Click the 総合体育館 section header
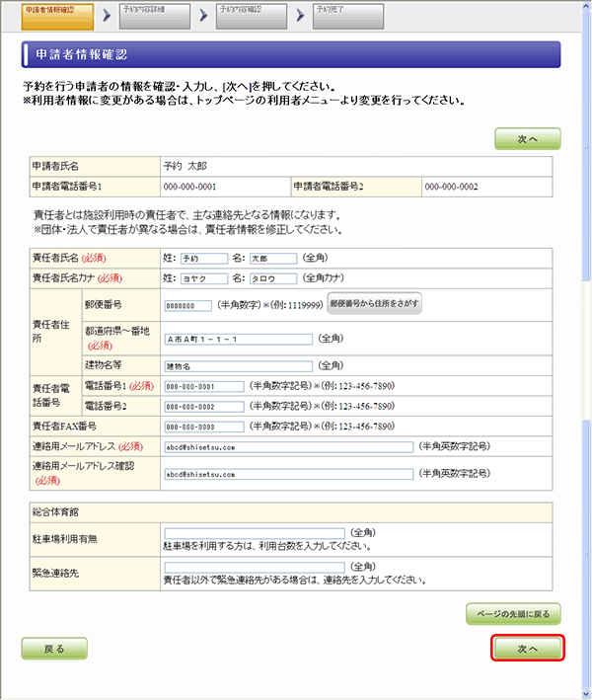The image size is (592, 700). [291, 512]
